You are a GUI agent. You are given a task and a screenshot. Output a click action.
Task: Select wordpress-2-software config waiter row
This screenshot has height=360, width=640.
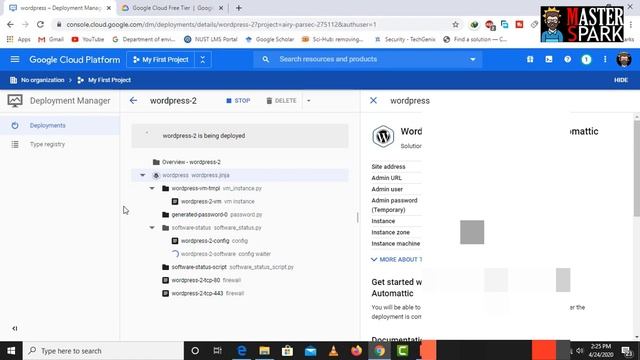240,254
